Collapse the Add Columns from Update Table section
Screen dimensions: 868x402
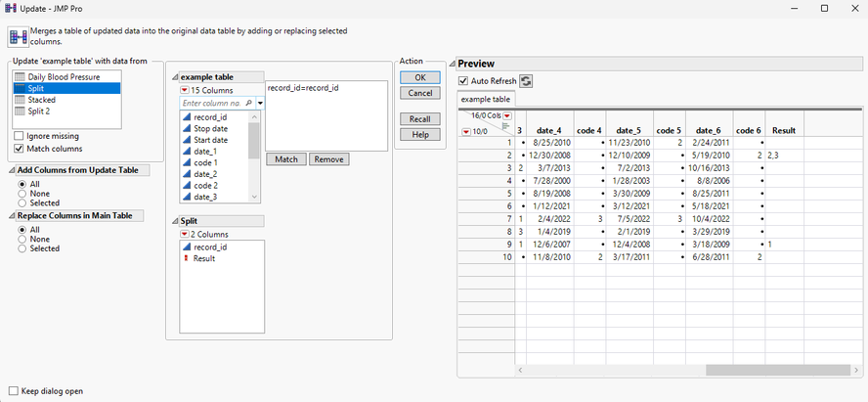[x=12, y=170]
